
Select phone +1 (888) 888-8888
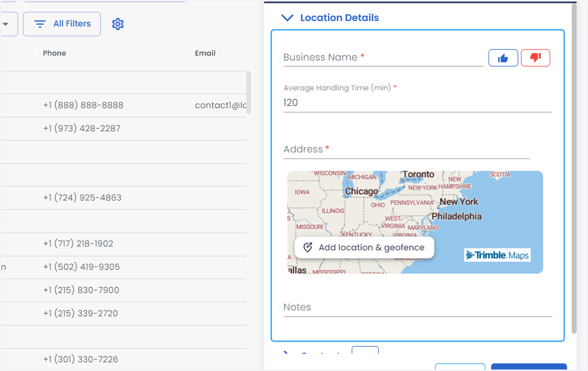tap(83, 105)
